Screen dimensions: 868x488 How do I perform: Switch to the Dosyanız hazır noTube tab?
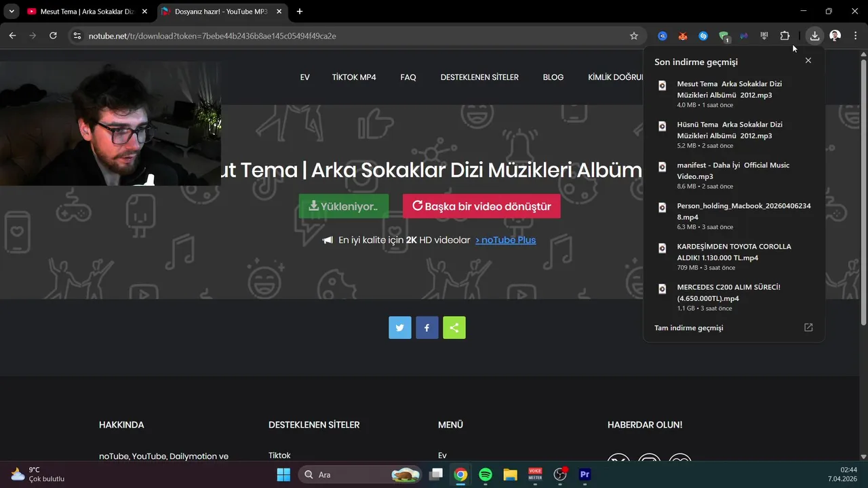tap(220, 12)
